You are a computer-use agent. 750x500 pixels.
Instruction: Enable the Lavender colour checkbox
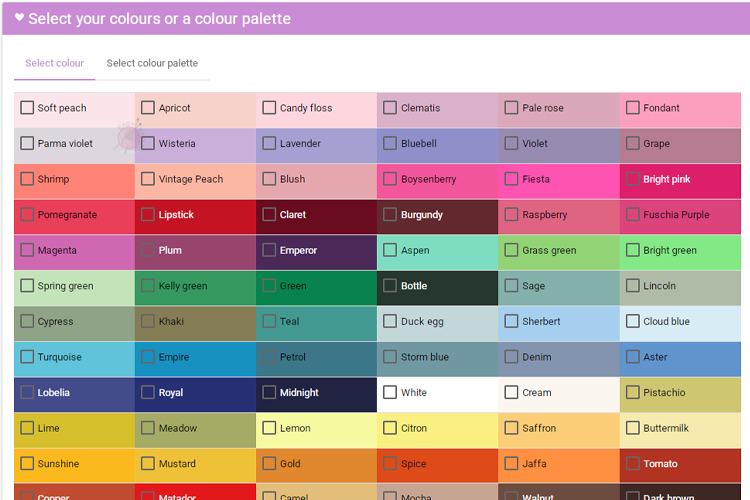[x=269, y=143]
